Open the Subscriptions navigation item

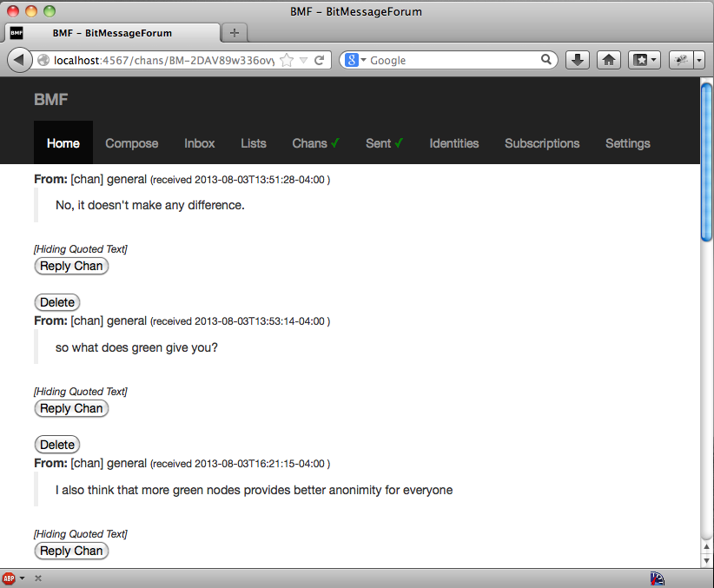coord(542,143)
